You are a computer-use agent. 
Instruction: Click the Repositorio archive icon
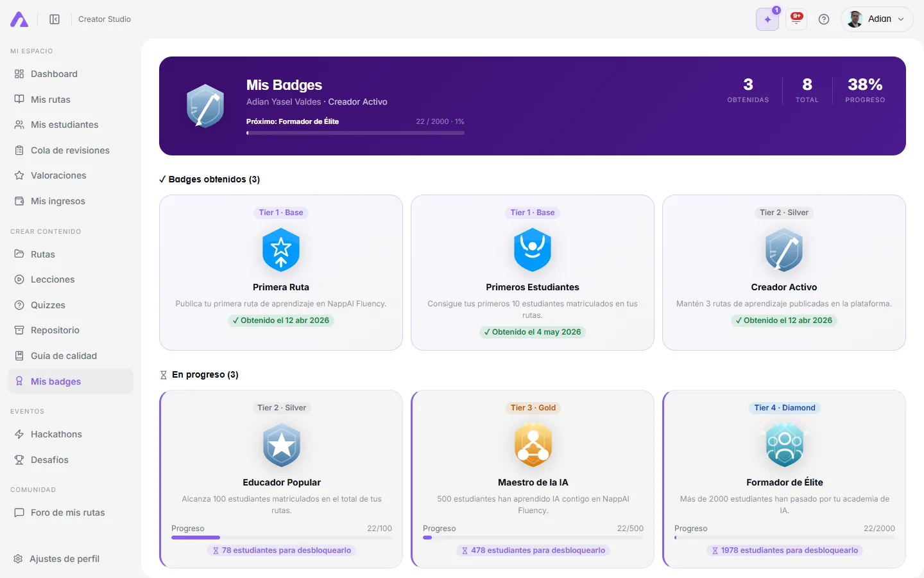pyautogui.click(x=19, y=330)
